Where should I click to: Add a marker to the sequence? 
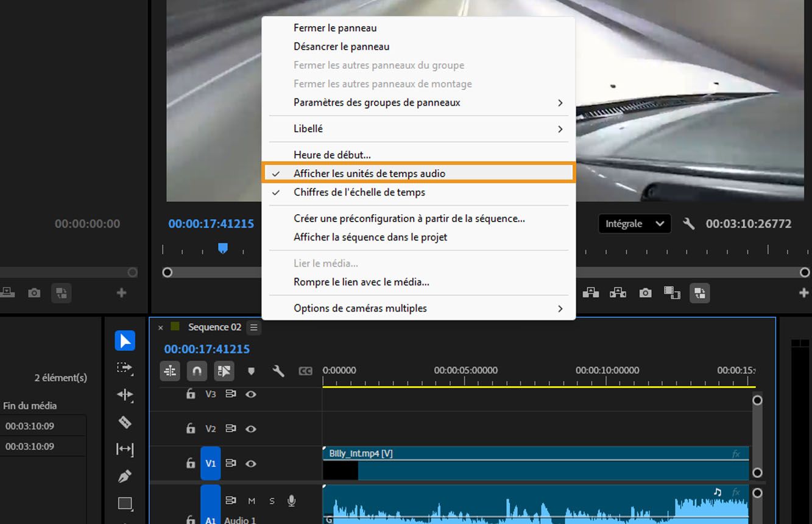(251, 371)
